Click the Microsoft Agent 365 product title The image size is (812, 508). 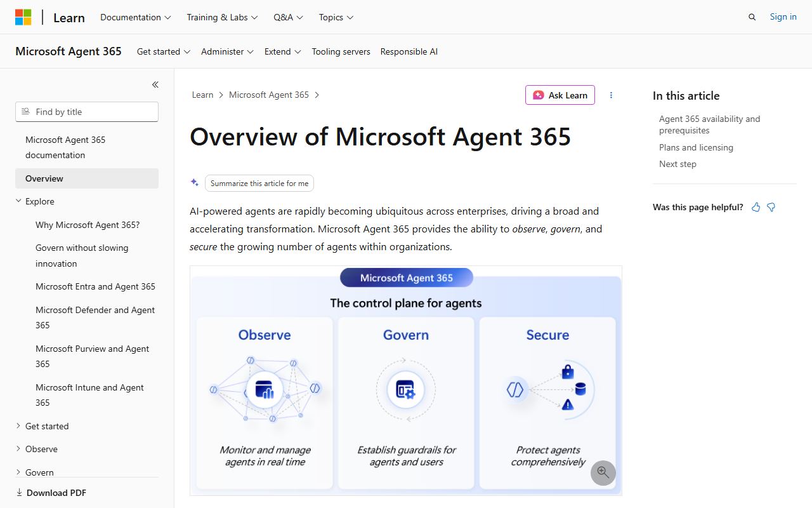coord(69,51)
